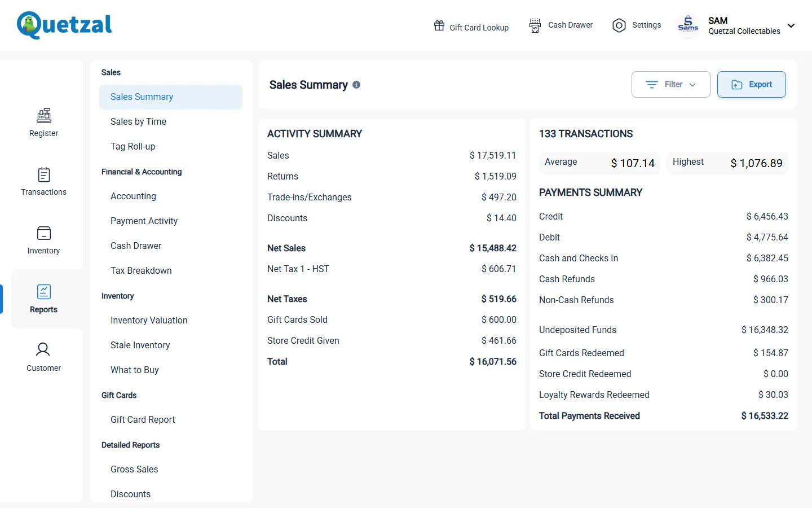The width and height of the screenshot is (812, 508).
Task: Click the Quetzal logo
Action: (64, 25)
